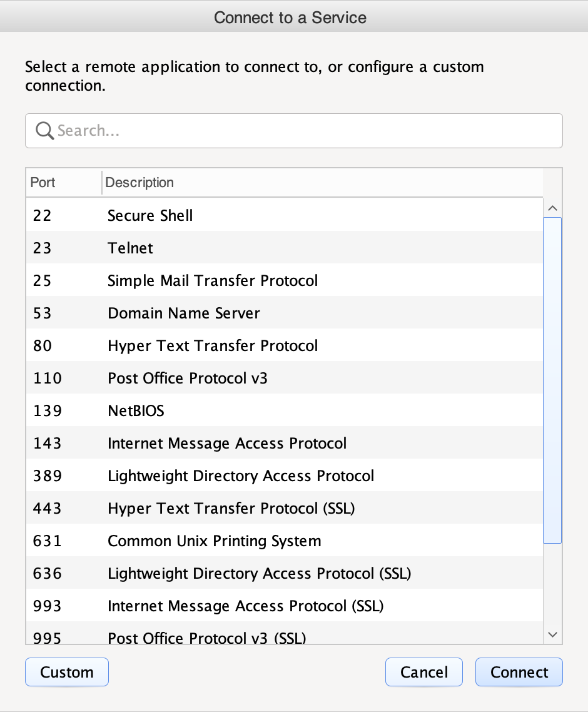This screenshot has height=712, width=588.
Task: Select Simple Mail Transfer Protocol row
Action: click(x=284, y=280)
